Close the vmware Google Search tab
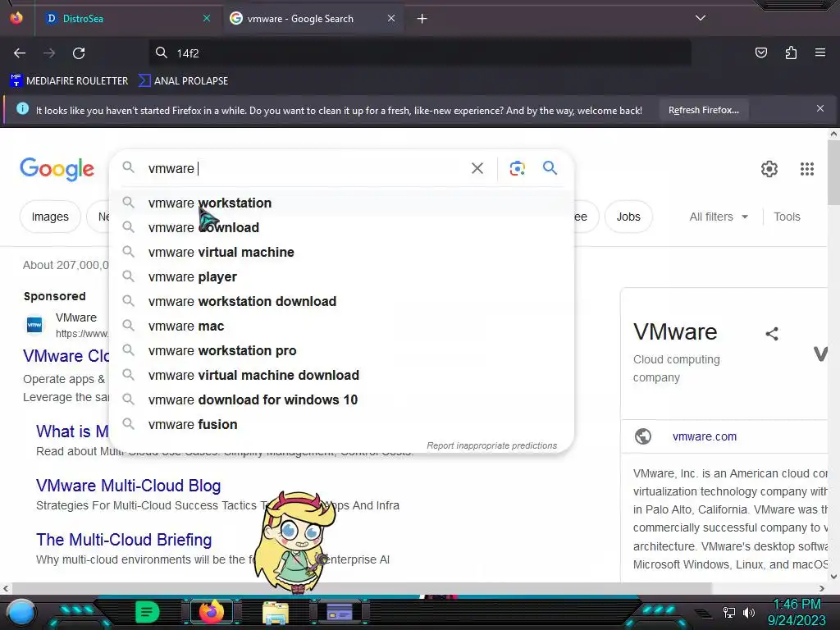 click(391, 18)
